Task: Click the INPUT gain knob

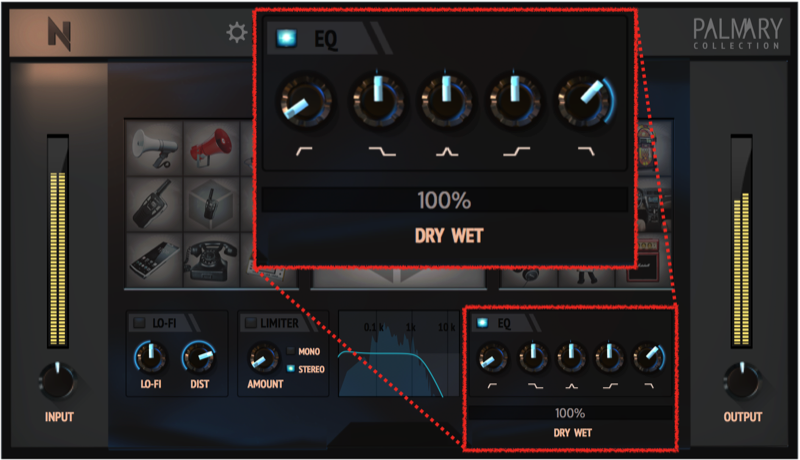Action: pyautogui.click(x=58, y=381)
